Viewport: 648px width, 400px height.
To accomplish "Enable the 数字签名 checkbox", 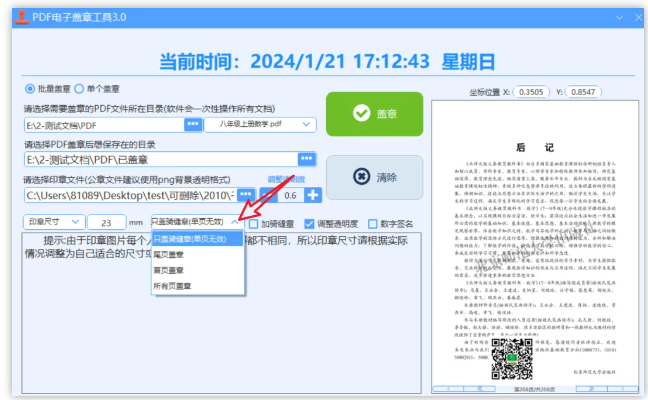I will click(372, 224).
